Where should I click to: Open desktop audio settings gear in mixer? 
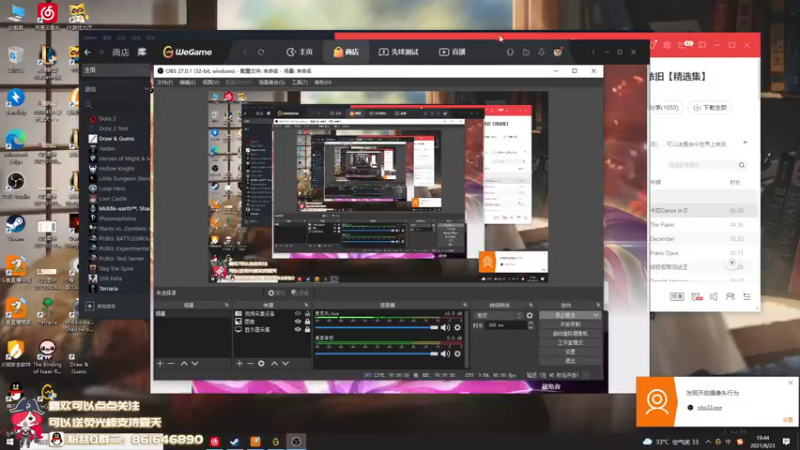coord(457,354)
